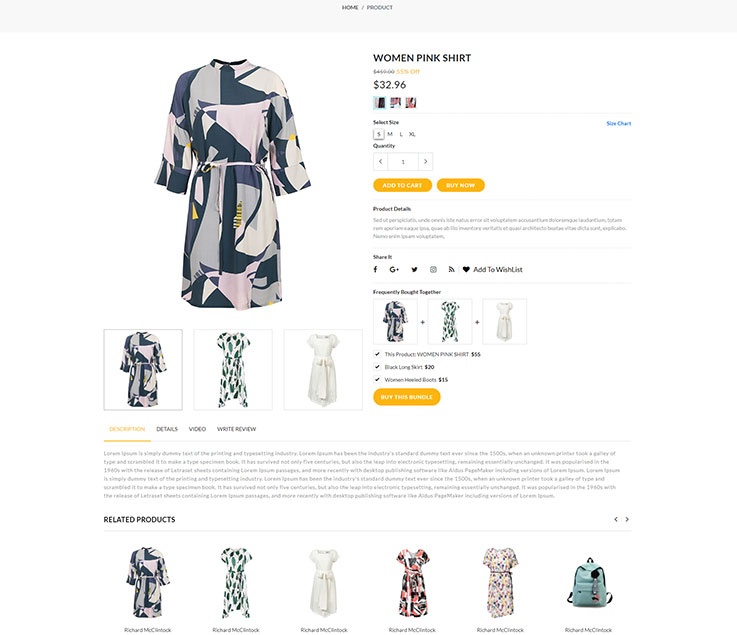Switch to the Details tab
Screen dimensions: 737x635
tap(167, 429)
